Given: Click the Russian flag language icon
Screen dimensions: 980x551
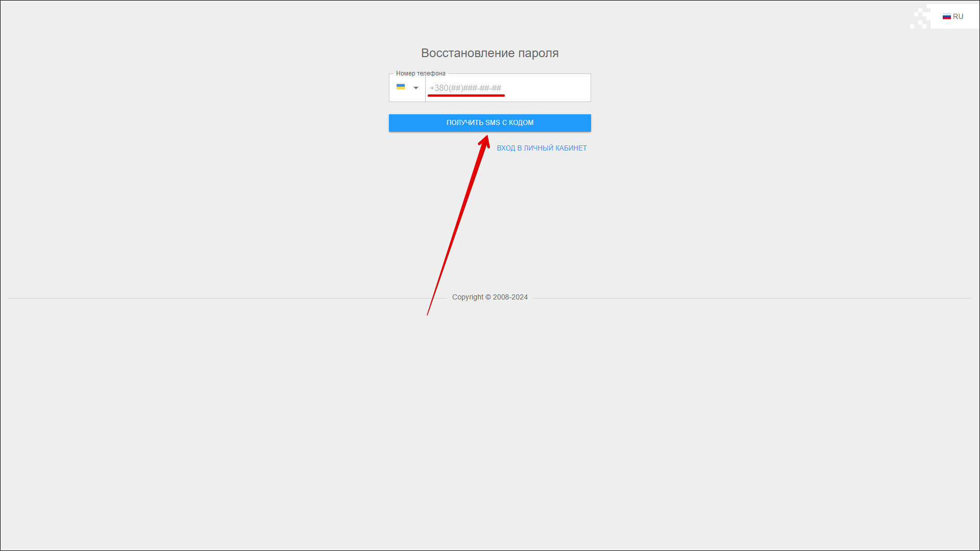Looking at the screenshot, I should pyautogui.click(x=946, y=17).
